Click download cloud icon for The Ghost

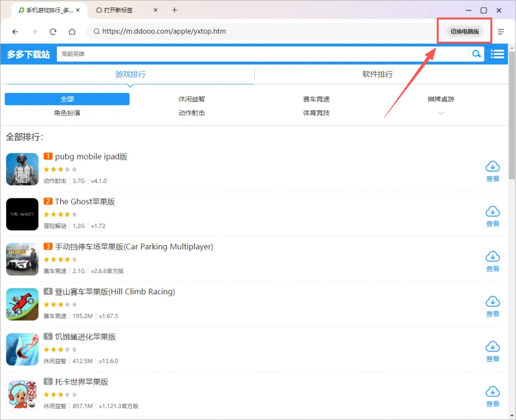click(x=493, y=212)
